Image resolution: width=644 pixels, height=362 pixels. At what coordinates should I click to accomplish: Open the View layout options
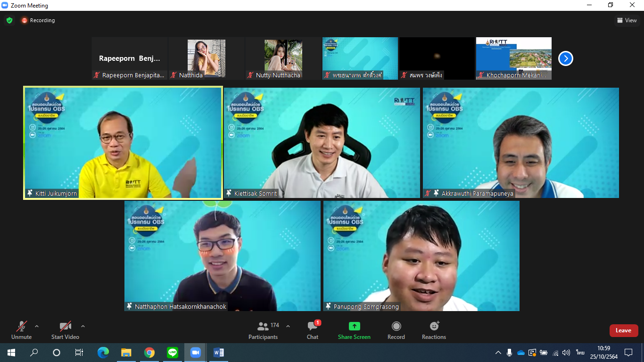pos(627,20)
